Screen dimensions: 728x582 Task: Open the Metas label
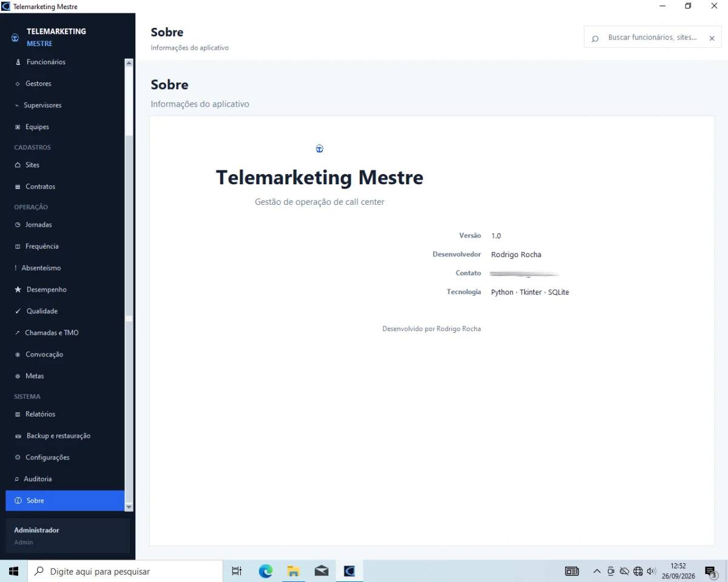tap(35, 376)
